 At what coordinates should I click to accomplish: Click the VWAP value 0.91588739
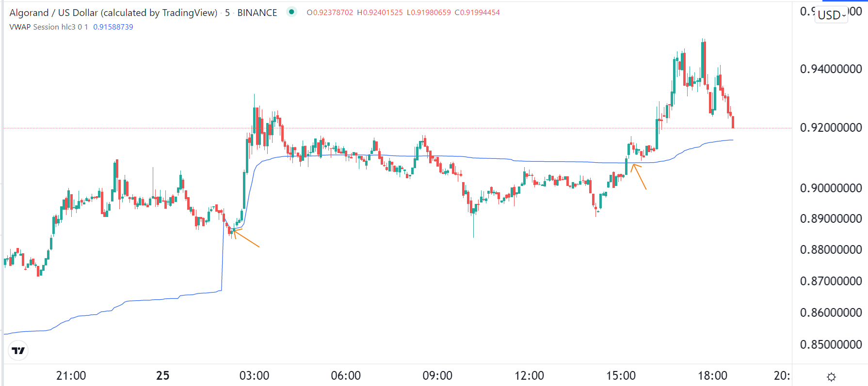pyautogui.click(x=113, y=27)
